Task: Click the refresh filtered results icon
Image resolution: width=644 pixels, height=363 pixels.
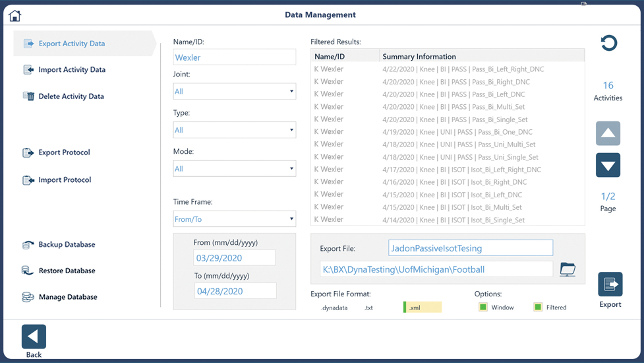Action: [608, 43]
